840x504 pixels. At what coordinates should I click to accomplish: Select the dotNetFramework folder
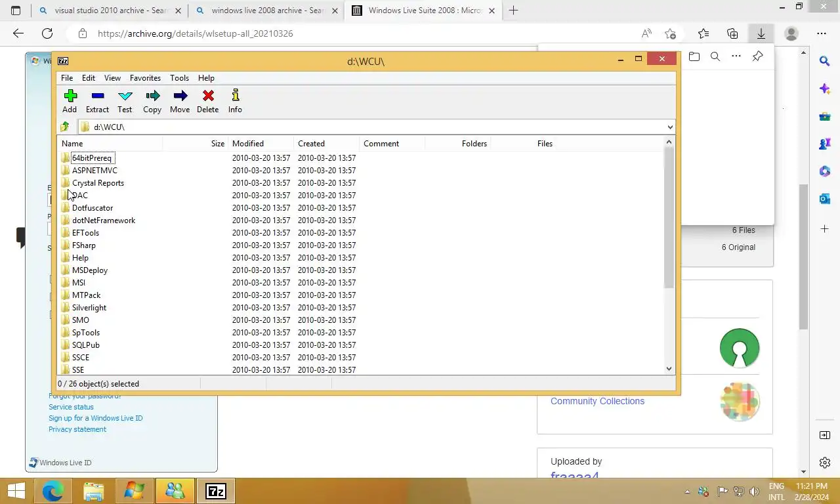tap(104, 220)
